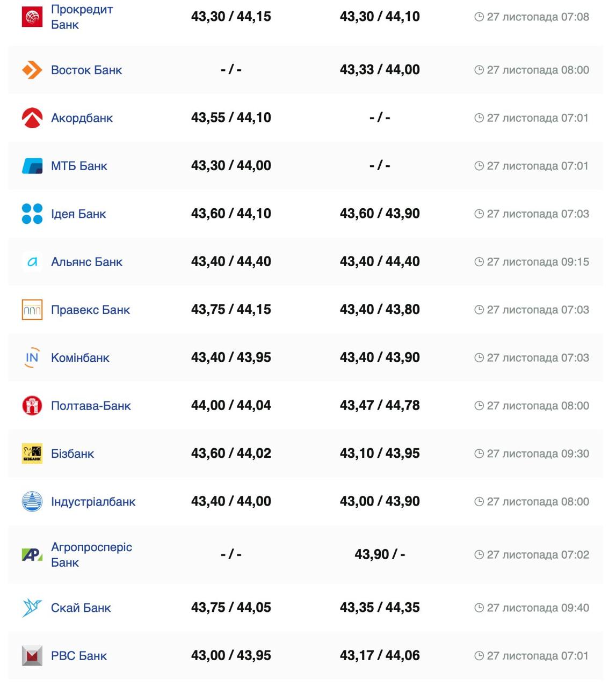Click the Ідея Банк 43,60 / 44,10 rate
The width and height of the screenshot is (616, 687).
pyautogui.click(x=231, y=214)
